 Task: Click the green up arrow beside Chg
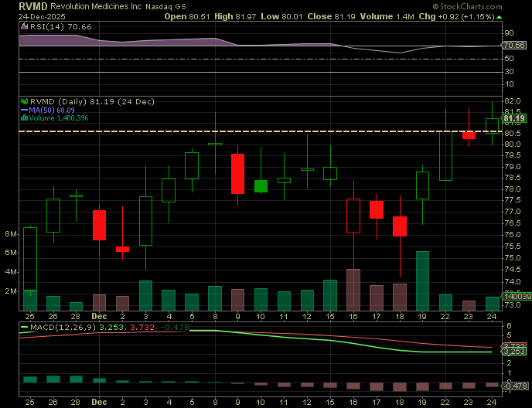(499, 17)
